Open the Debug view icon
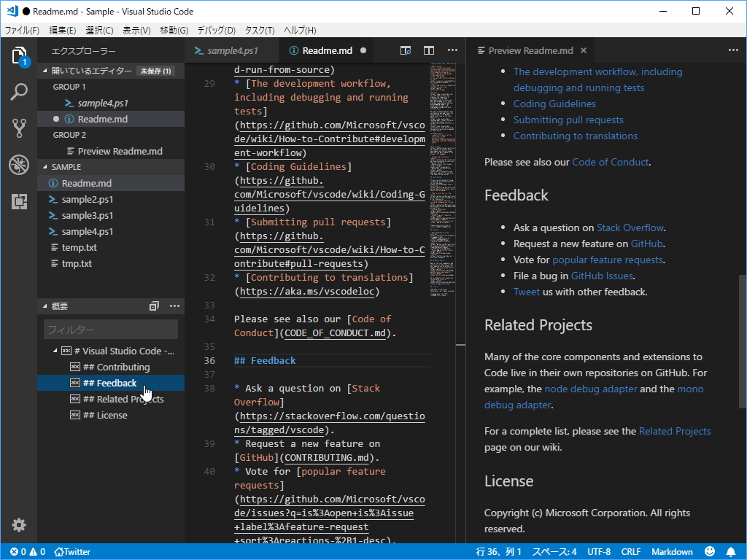 tap(19, 166)
